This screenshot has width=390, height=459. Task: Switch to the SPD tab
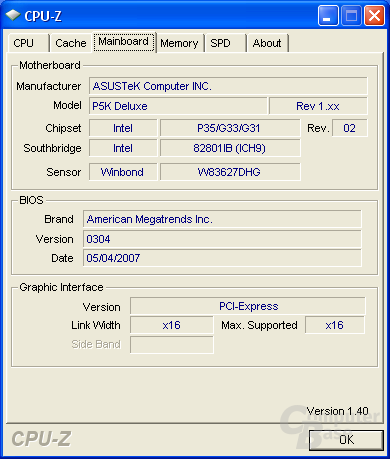click(225, 43)
